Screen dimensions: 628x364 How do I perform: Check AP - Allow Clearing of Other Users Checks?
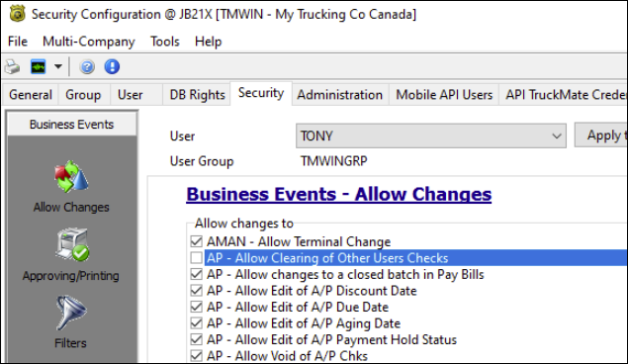tap(196, 258)
